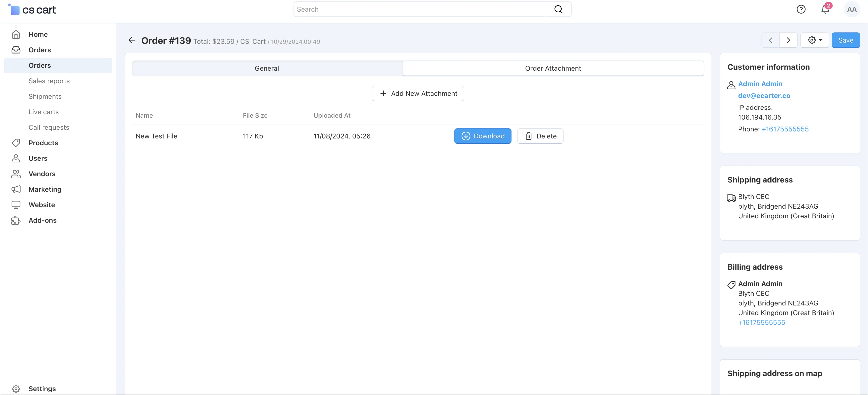Open the AA user avatar menu
Viewport: 868px width, 395px height.
(852, 9)
